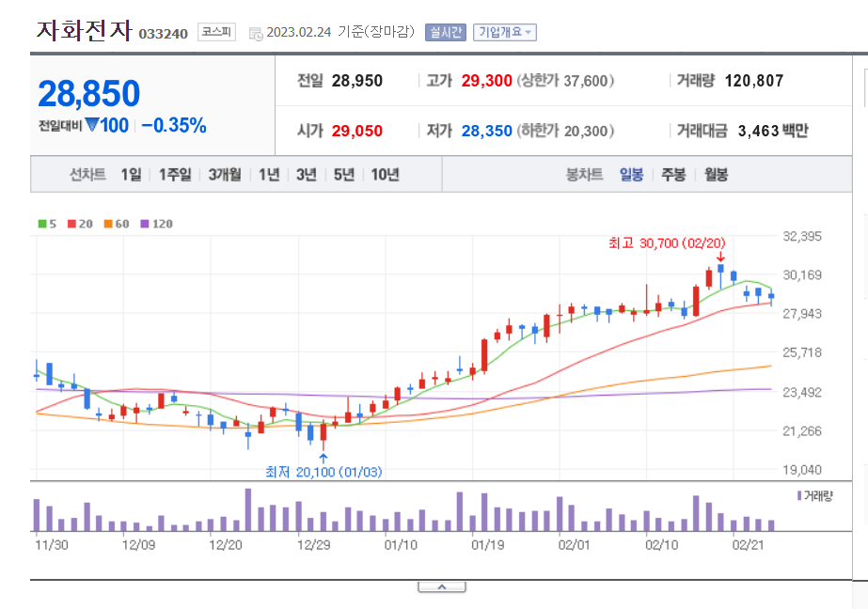This screenshot has height=609, width=868.
Task: Switch to the 월봉 monthly candle chart
Action: [716, 175]
